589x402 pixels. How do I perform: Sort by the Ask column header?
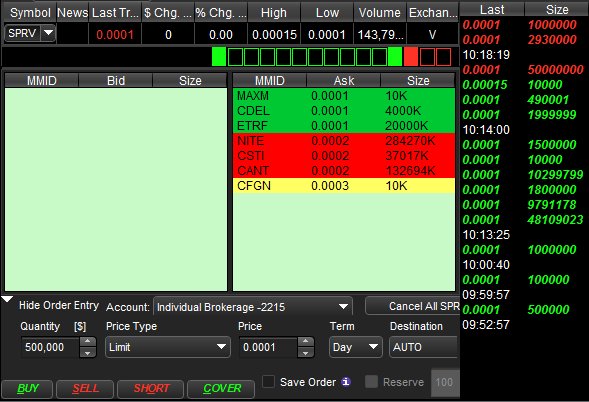point(344,80)
